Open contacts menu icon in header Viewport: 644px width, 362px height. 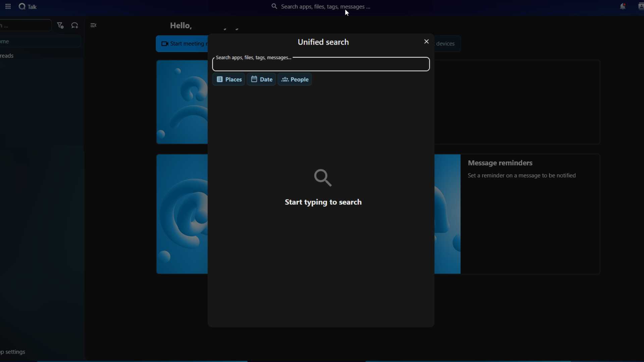(x=641, y=7)
